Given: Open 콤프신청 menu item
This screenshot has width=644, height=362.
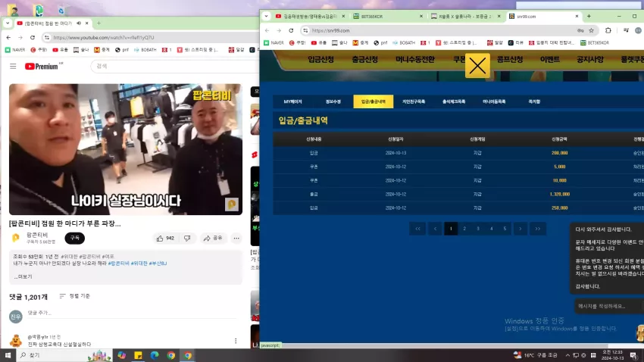Looking at the screenshot, I should [x=510, y=60].
